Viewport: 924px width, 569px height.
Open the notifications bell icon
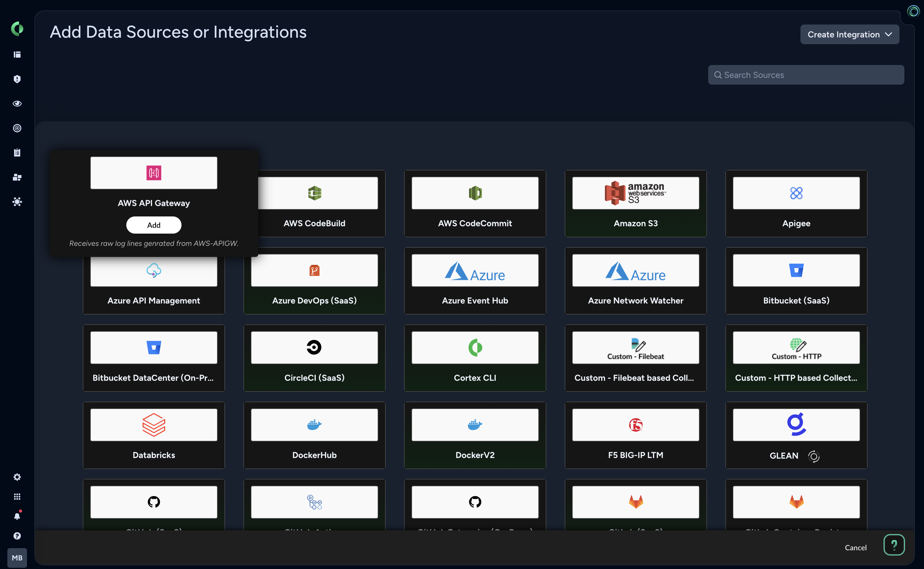point(17,516)
